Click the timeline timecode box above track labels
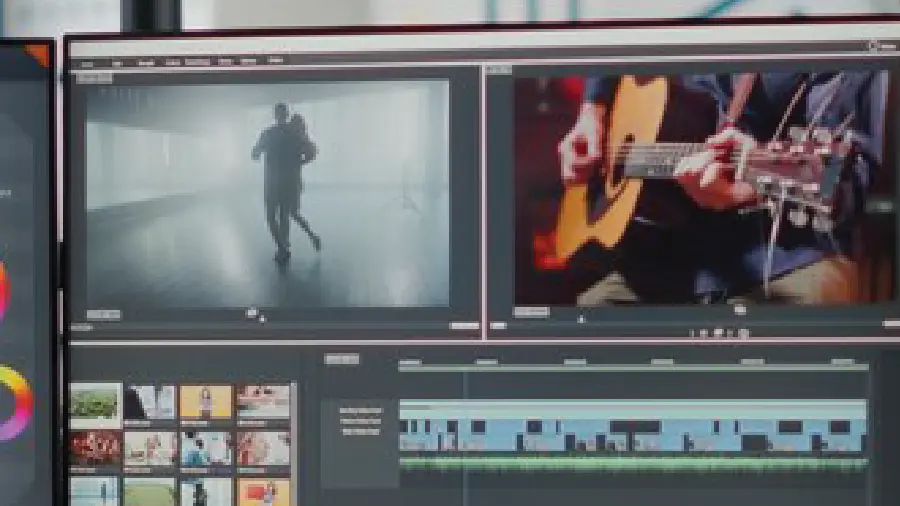Viewport: 900px width, 506px height. pos(341,359)
